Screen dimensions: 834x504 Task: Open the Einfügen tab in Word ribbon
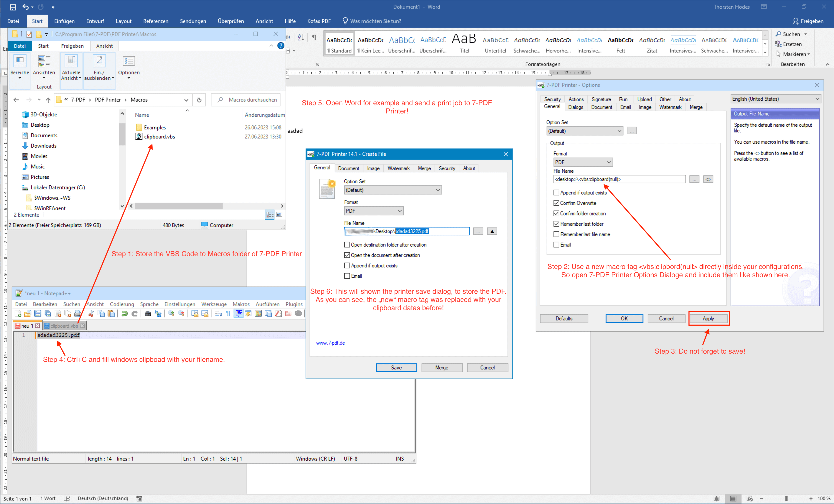pos(64,21)
